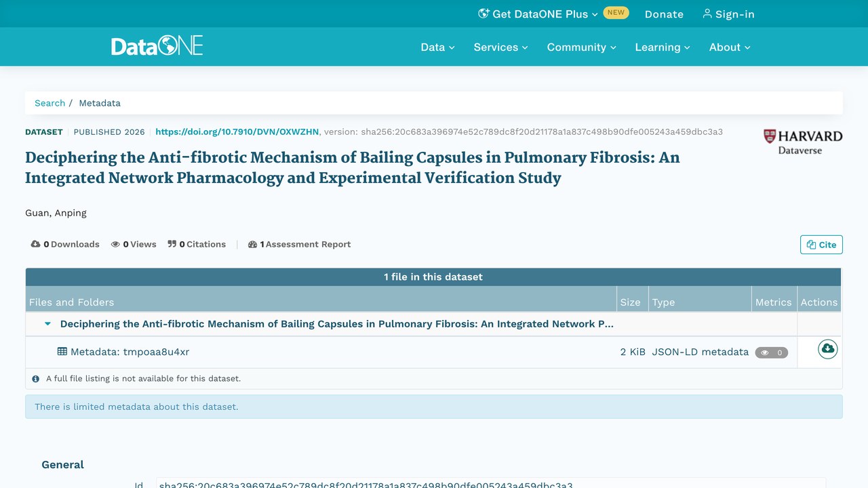Expand the Data menu
The width and height of the screenshot is (868, 488).
tap(437, 47)
